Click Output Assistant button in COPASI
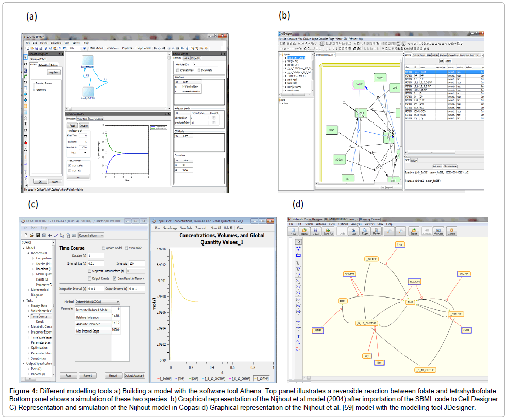Screen dimensions: 507x420 click(134, 375)
